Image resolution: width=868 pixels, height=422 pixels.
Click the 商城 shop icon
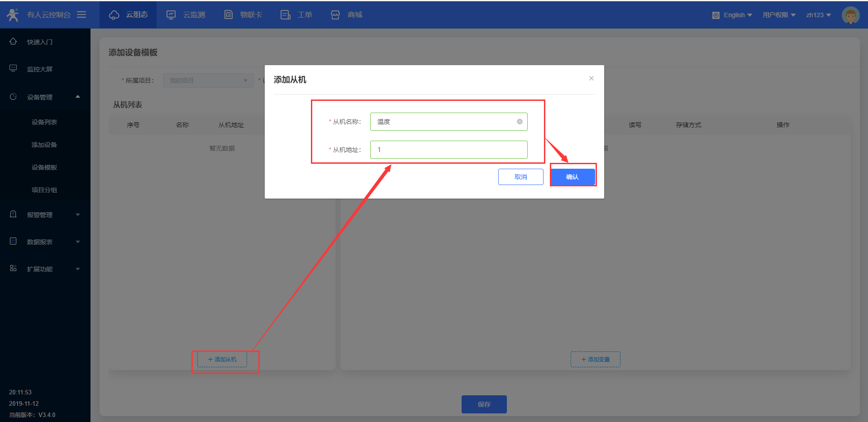(x=335, y=15)
